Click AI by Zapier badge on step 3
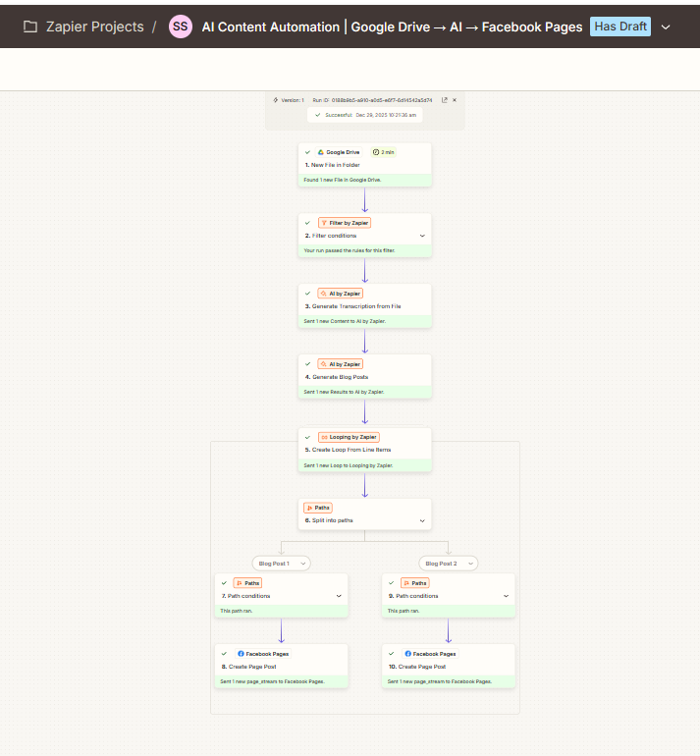This screenshot has height=756, width=700. point(341,294)
